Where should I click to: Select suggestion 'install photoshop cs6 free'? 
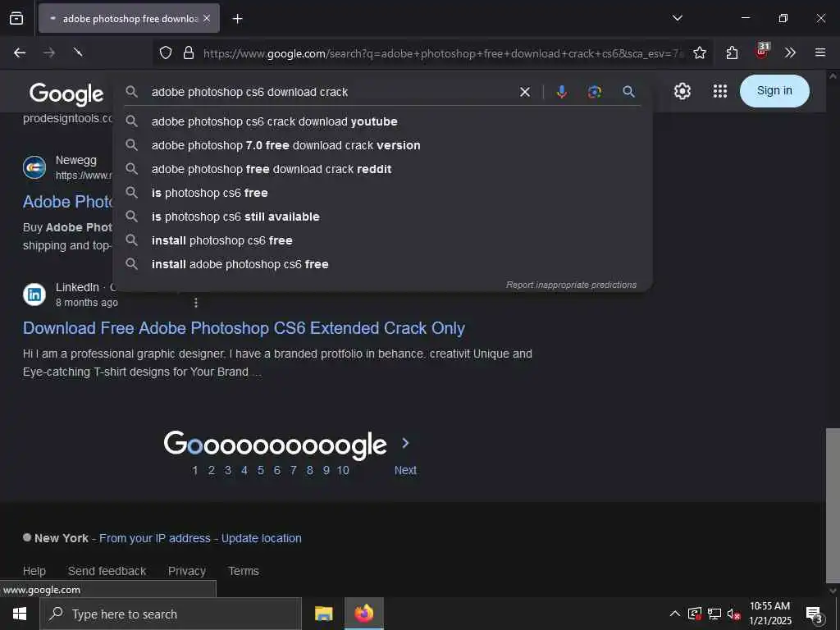click(382, 240)
